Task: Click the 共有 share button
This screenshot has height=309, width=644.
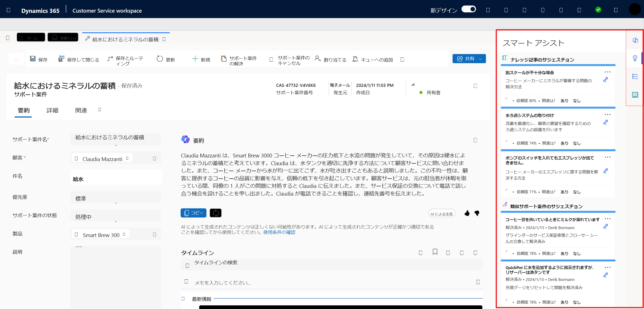Action: coord(465,59)
